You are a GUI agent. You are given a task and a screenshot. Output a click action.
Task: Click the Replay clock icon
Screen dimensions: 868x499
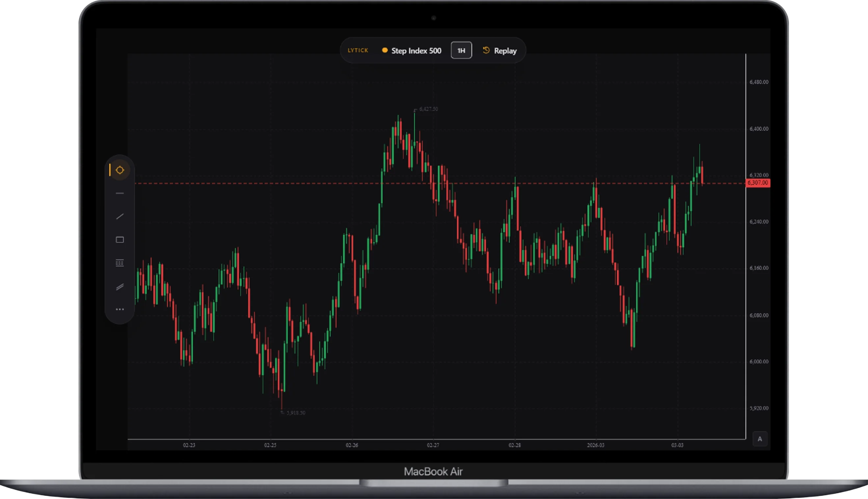pos(486,50)
